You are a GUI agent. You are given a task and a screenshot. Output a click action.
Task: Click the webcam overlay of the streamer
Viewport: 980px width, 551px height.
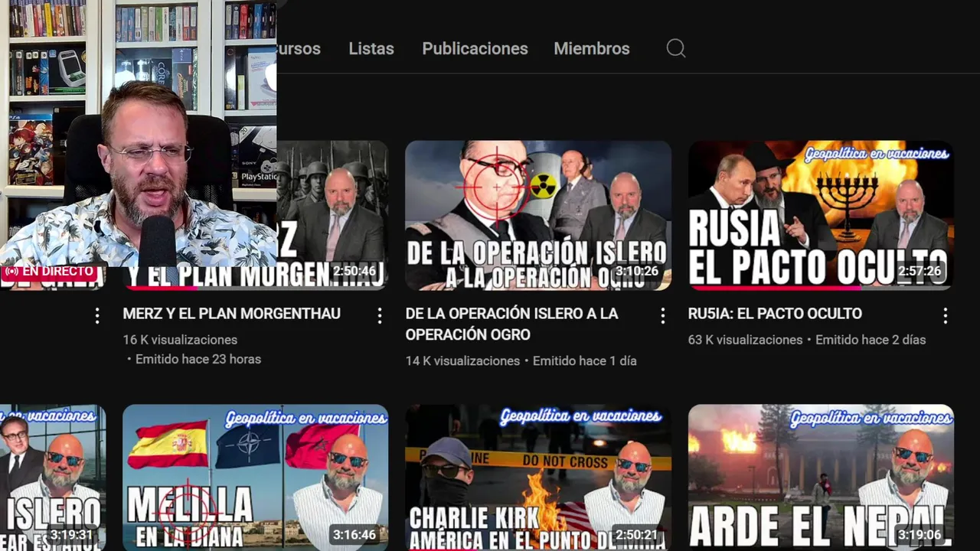(138, 133)
